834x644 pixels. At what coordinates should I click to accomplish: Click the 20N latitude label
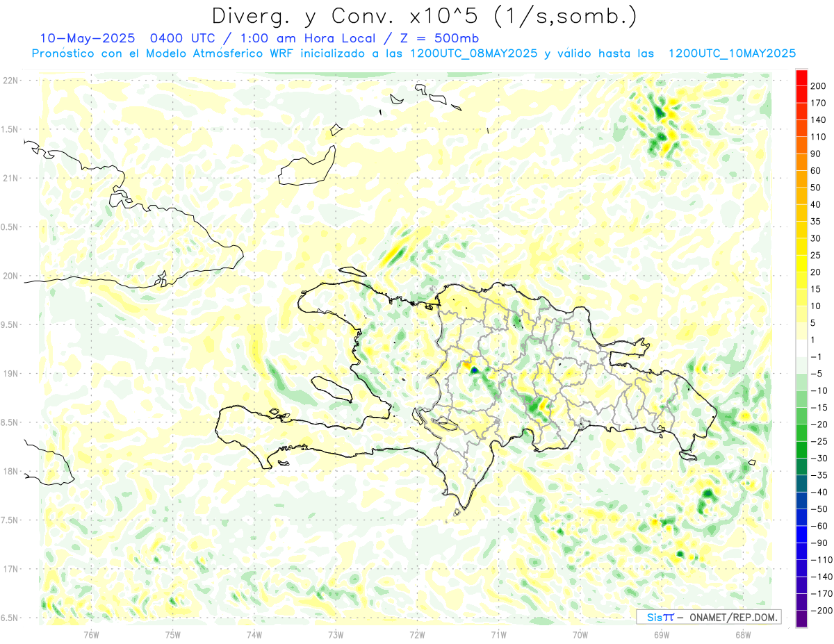(x=10, y=276)
